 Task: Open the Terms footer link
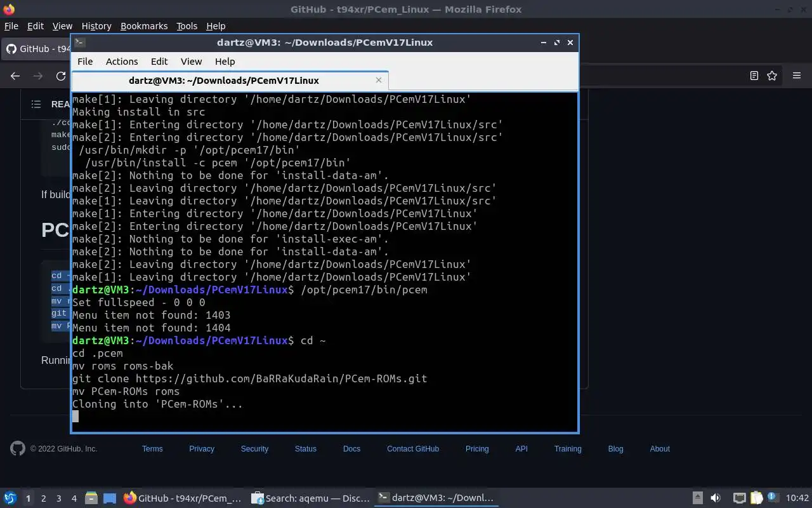point(152,449)
